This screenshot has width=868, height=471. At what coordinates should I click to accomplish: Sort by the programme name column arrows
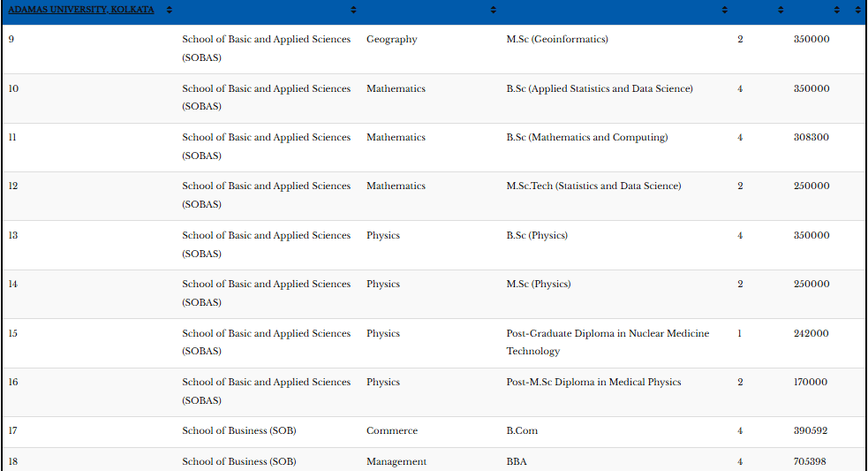[x=724, y=10]
